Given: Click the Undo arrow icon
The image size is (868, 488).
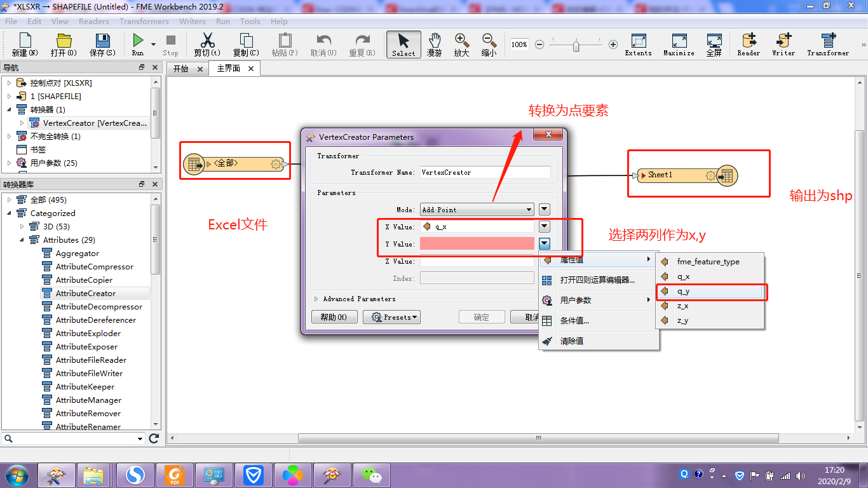Looking at the screenshot, I should pyautogui.click(x=323, y=41).
